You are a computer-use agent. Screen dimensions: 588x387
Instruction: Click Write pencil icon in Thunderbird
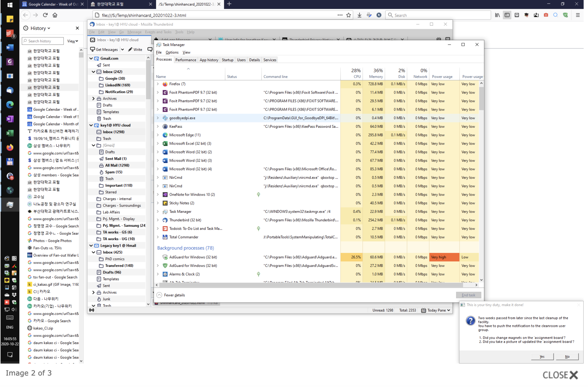tap(131, 50)
